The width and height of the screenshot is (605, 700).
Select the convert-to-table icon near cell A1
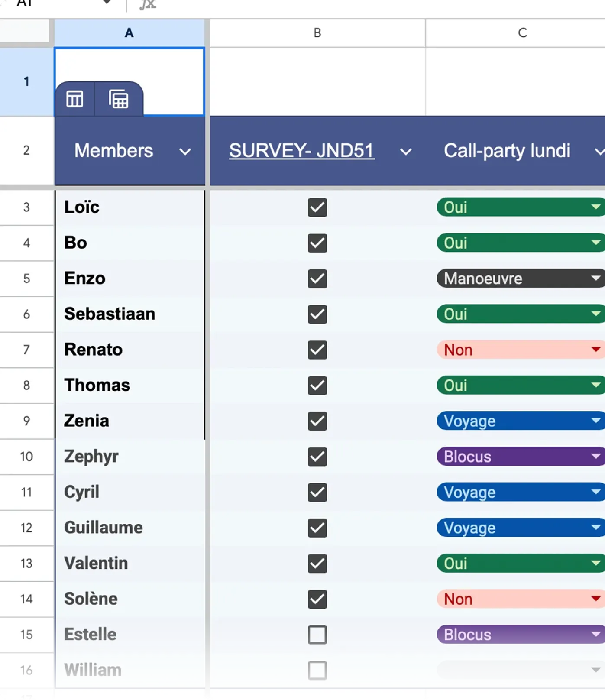[119, 99]
